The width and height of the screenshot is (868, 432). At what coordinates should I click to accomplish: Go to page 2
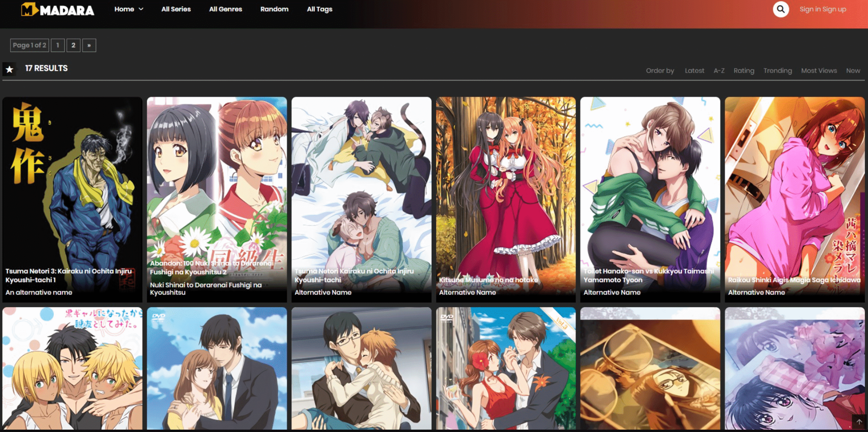73,45
